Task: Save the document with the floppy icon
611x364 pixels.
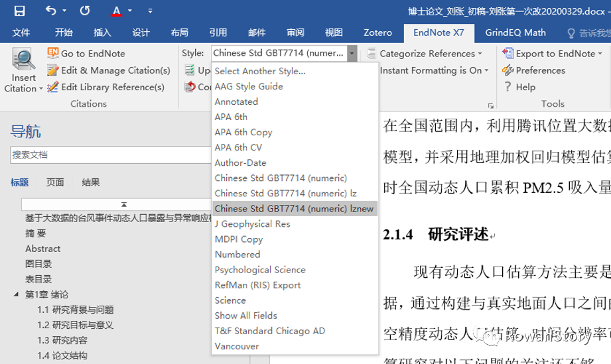Action: coord(19,11)
